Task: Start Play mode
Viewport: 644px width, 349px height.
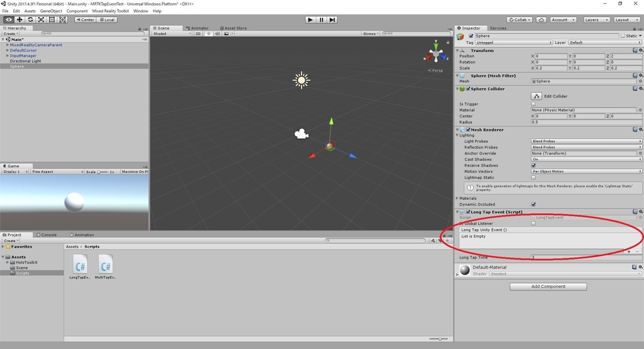Action: tap(311, 19)
